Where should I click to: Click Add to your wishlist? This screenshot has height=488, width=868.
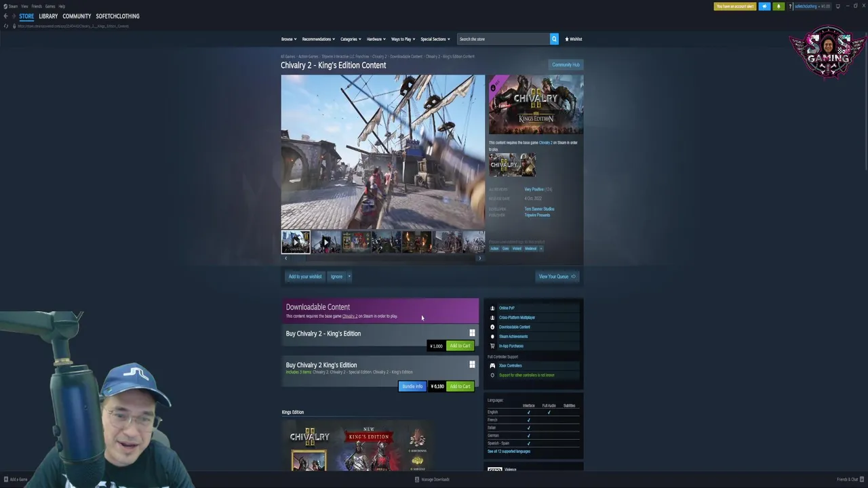[305, 277]
